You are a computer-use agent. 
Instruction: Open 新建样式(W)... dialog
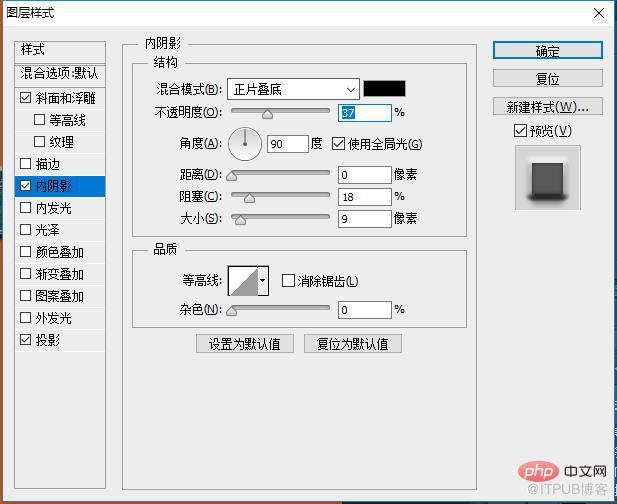tap(548, 106)
